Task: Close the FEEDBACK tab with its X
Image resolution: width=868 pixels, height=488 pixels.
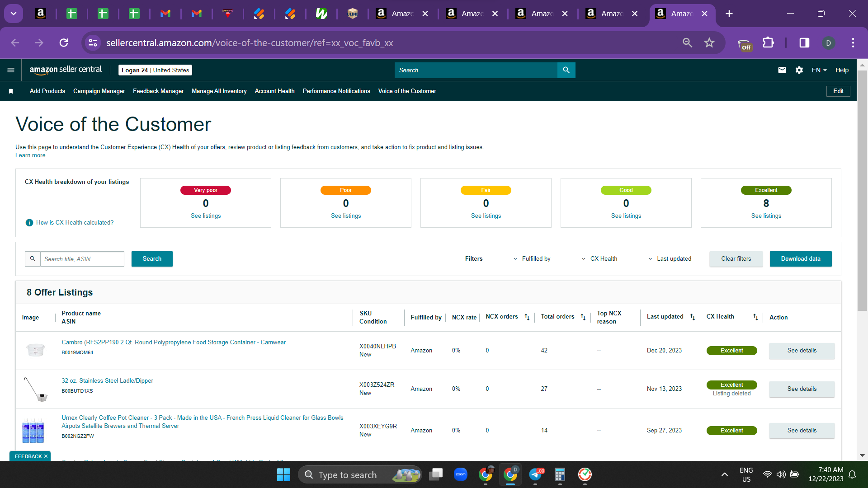Action: (x=46, y=456)
